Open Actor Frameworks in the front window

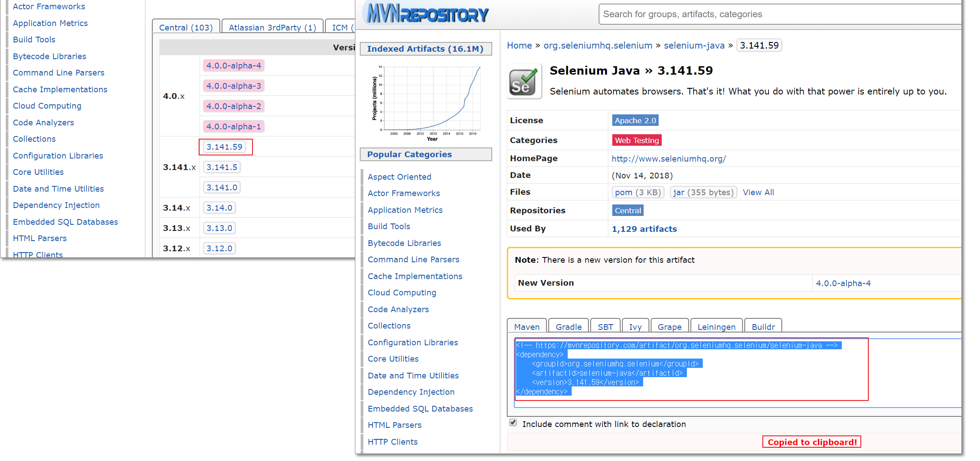404,193
